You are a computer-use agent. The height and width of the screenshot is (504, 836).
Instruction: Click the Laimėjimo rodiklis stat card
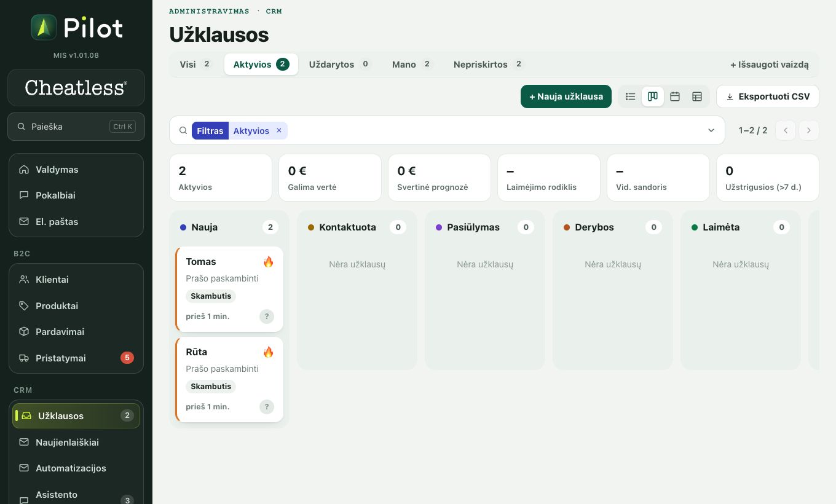tap(549, 178)
